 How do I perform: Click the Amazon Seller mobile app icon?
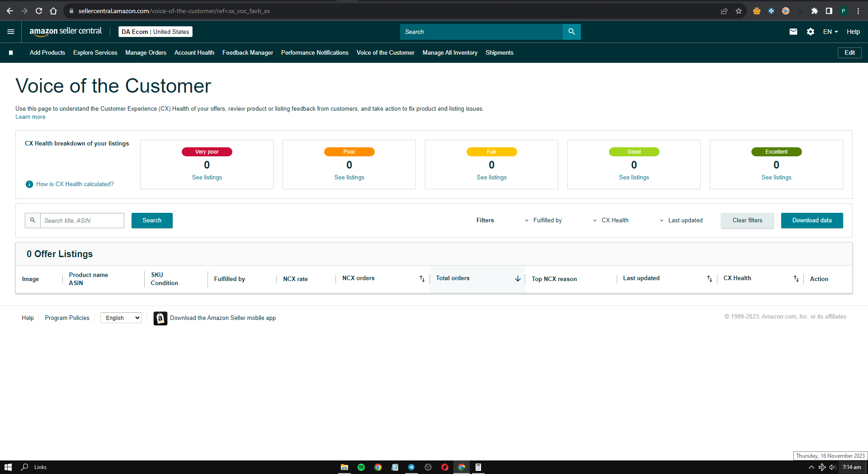tap(160, 318)
